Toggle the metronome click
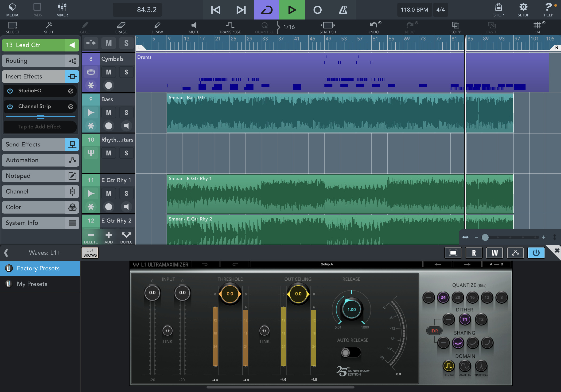 point(343,10)
